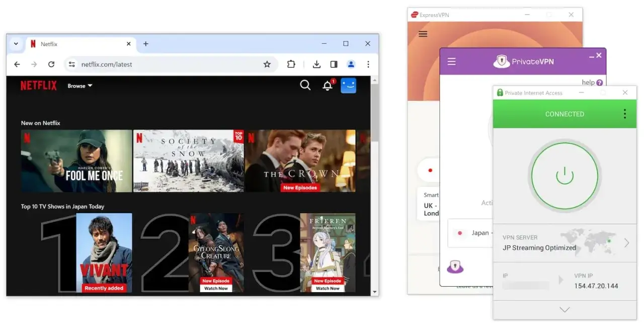The height and width of the screenshot is (327, 644).
Task: Open a new browser tab
Action: (146, 44)
